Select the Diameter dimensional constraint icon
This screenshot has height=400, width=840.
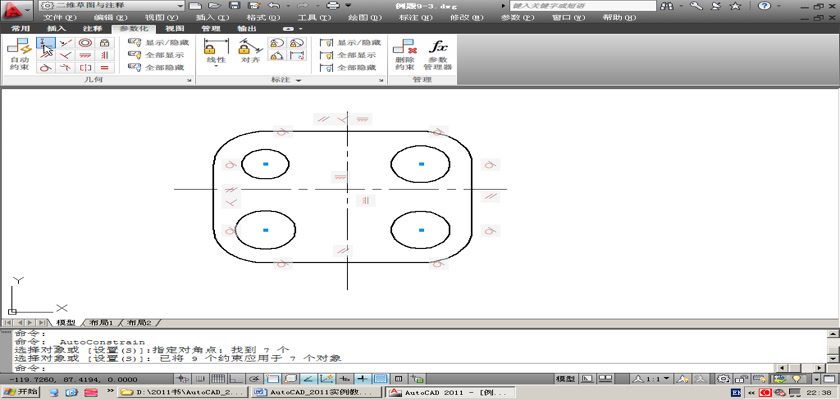[297, 43]
